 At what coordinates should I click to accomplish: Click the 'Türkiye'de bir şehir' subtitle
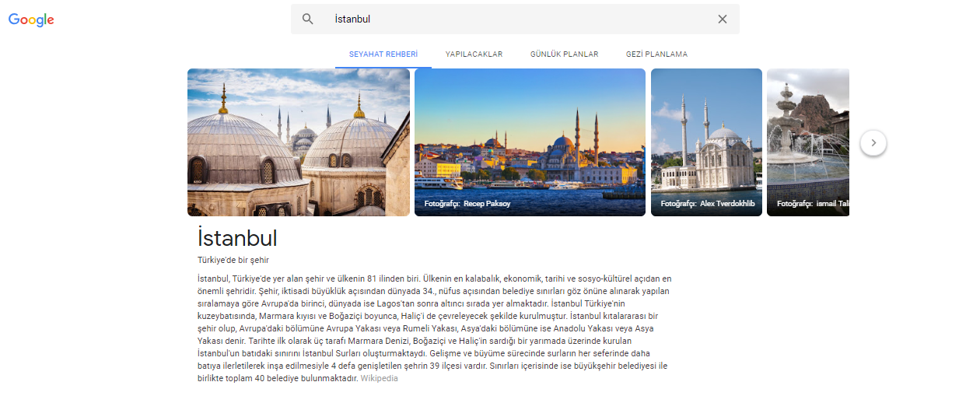[233, 260]
